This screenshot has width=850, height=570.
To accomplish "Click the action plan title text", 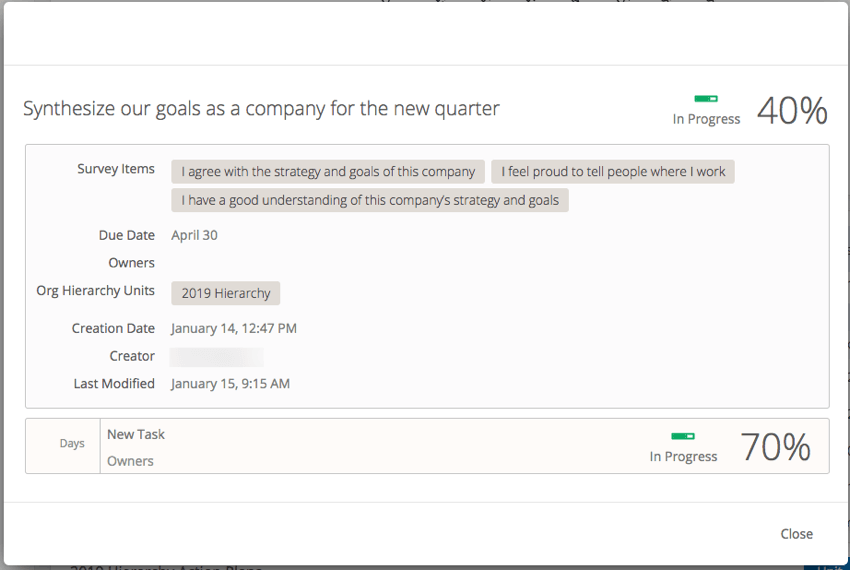I will pyautogui.click(x=261, y=108).
